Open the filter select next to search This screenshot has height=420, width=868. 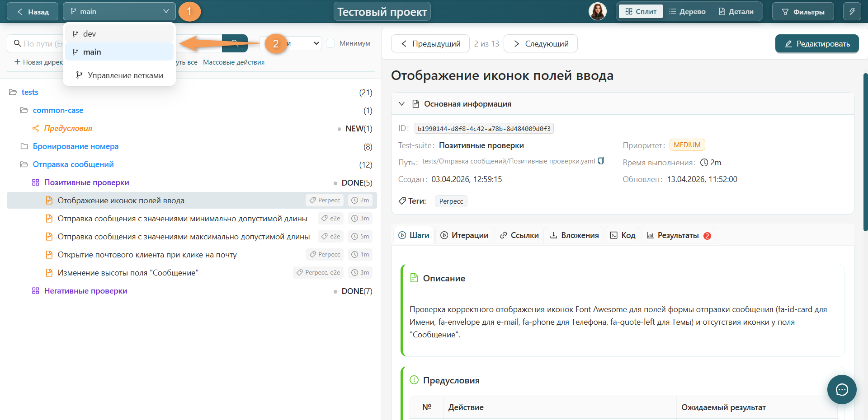pyautogui.click(x=290, y=43)
